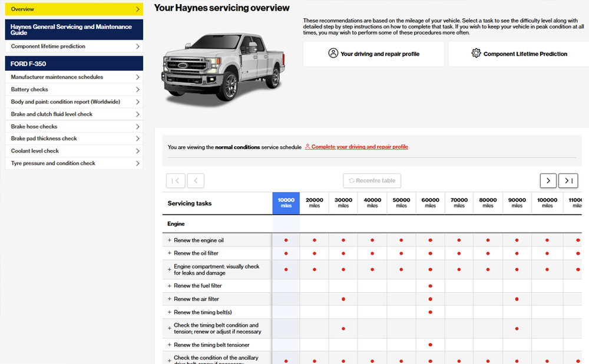589x364 pixels.
Task: Click the gear icon for Component Lifetime Prediction
Action: point(477,53)
